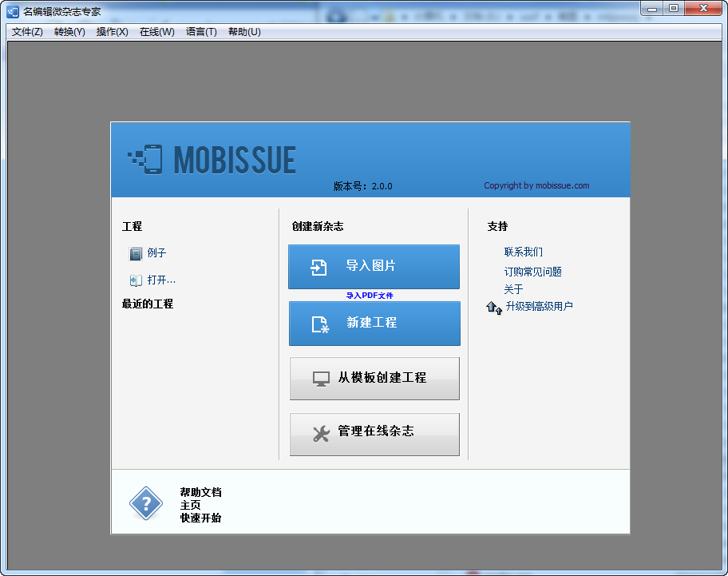Open the 联系我们 support link
Viewport: 728px width, 576px height.
[x=524, y=252]
